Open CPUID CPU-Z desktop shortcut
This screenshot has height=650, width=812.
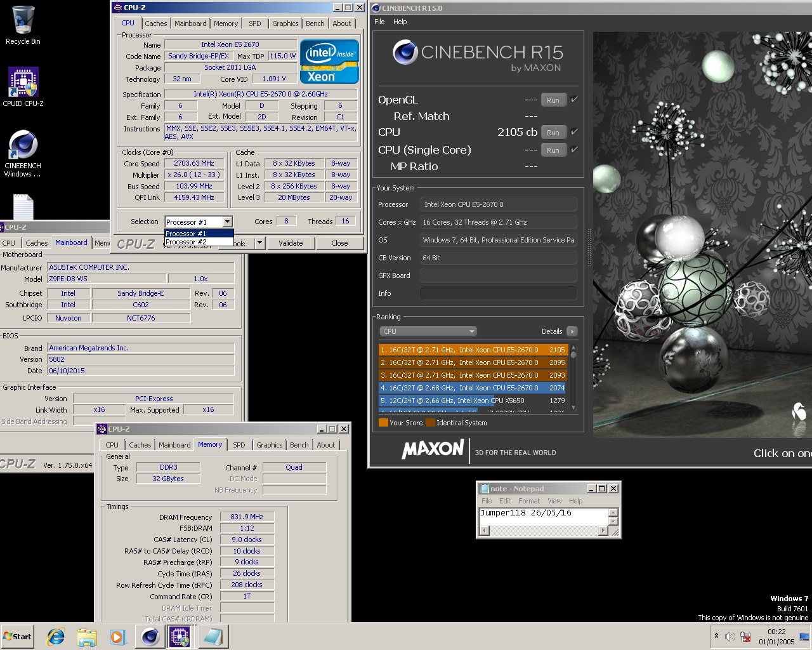[x=23, y=87]
